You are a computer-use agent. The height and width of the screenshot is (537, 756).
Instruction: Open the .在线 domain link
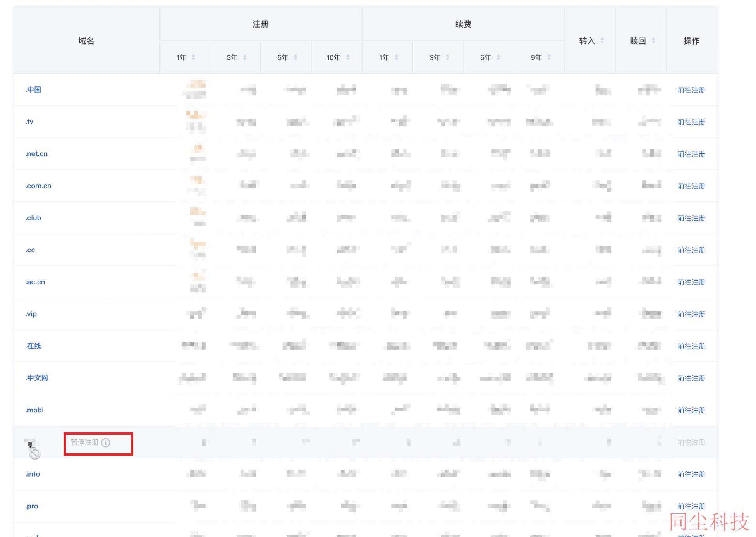[33, 346]
